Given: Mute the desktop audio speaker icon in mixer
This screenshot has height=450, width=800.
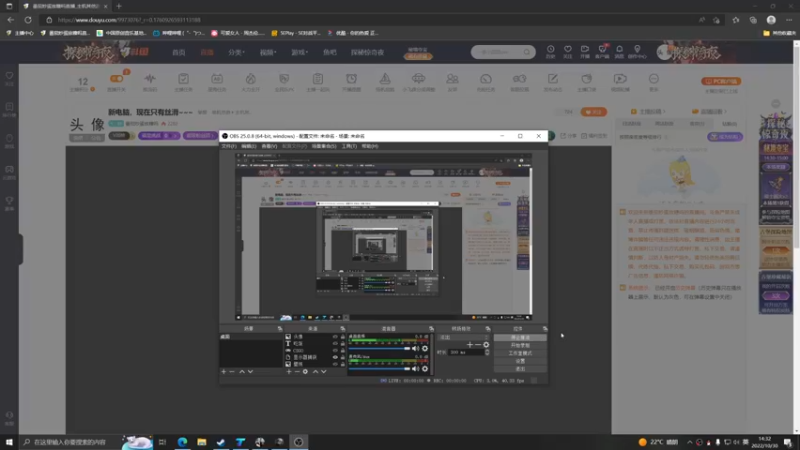Looking at the screenshot, I should (415, 348).
